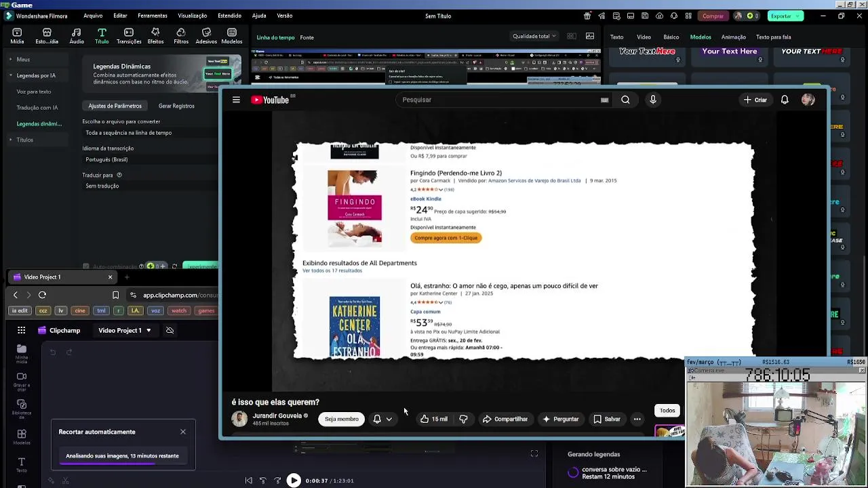Toggle the Auto-combinação checkbox

(x=85, y=266)
